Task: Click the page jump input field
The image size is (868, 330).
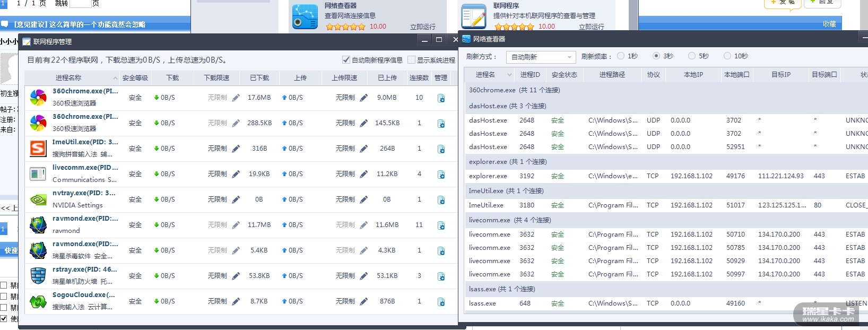Action: pos(81,4)
